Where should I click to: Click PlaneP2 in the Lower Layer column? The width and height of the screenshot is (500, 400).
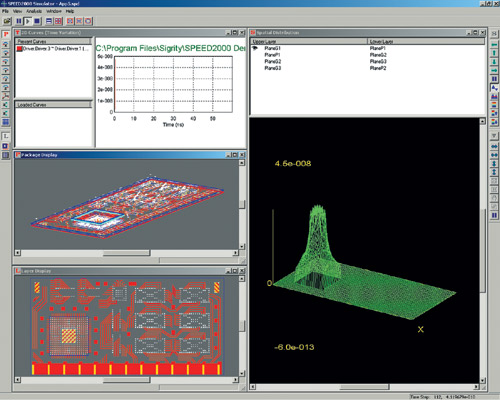pos(378,68)
